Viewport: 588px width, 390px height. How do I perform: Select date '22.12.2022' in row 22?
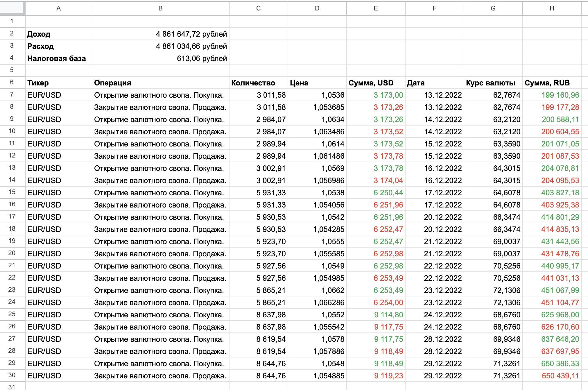click(x=435, y=278)
